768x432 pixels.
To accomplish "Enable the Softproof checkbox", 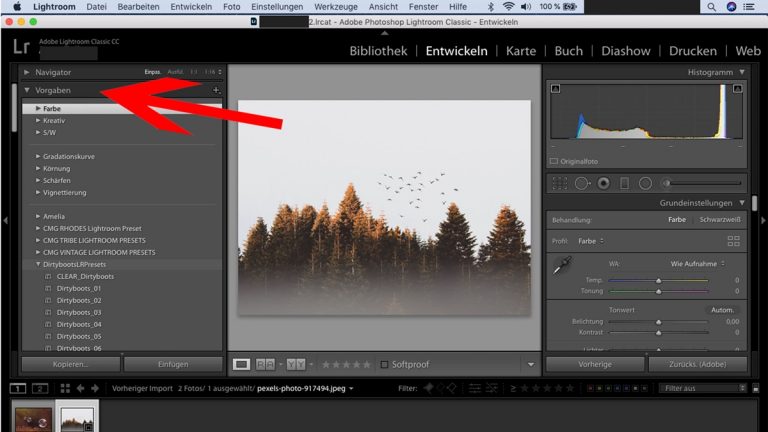I will click(385, 364).
